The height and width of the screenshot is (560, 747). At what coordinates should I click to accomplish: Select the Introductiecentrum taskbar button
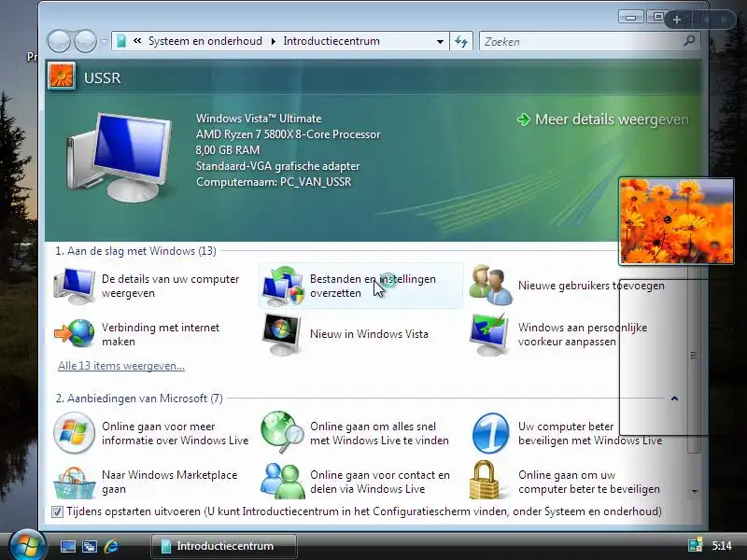[x=224, y=546]
